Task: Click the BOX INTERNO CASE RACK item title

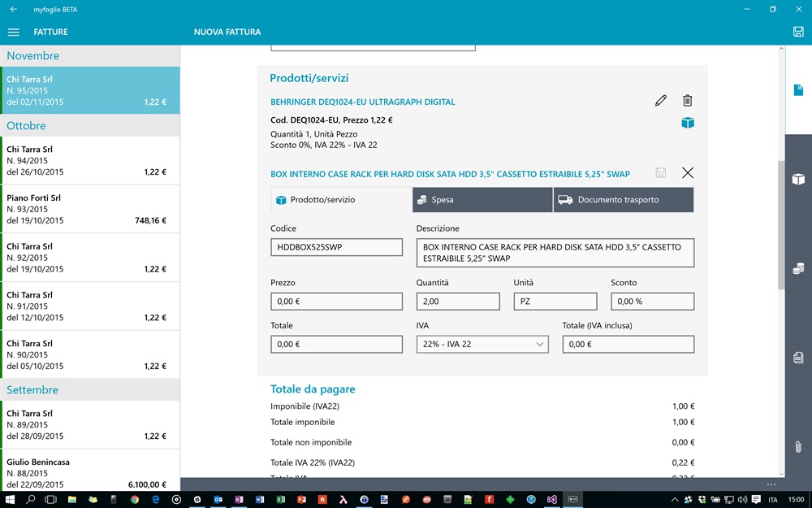Action: [x=450, y=174]
